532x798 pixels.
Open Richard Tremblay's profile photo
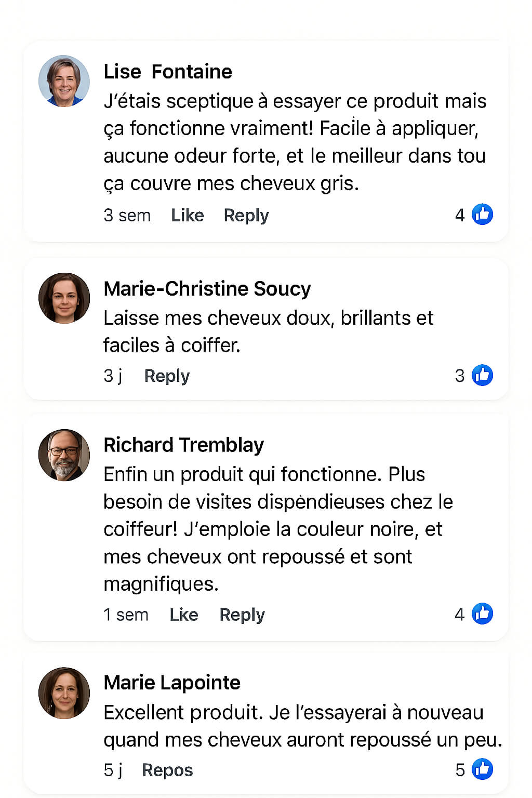point(64,455)
